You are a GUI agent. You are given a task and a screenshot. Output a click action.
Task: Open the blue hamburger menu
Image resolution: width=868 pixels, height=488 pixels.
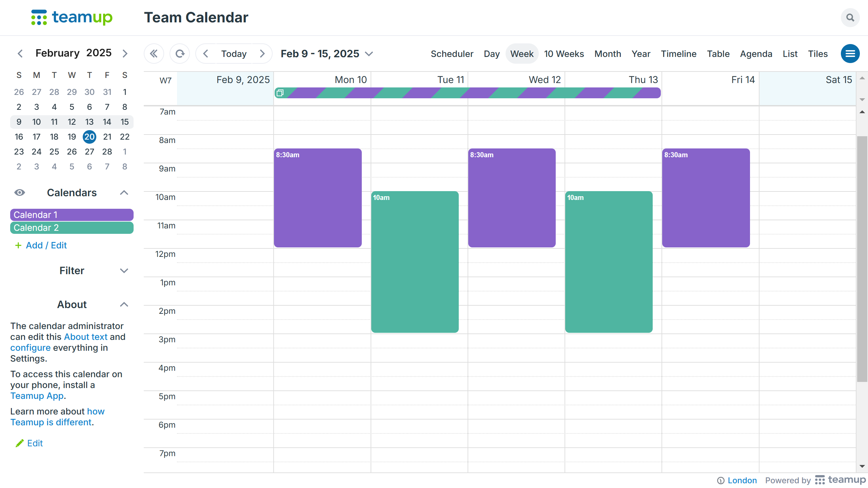tap(850, 54)
